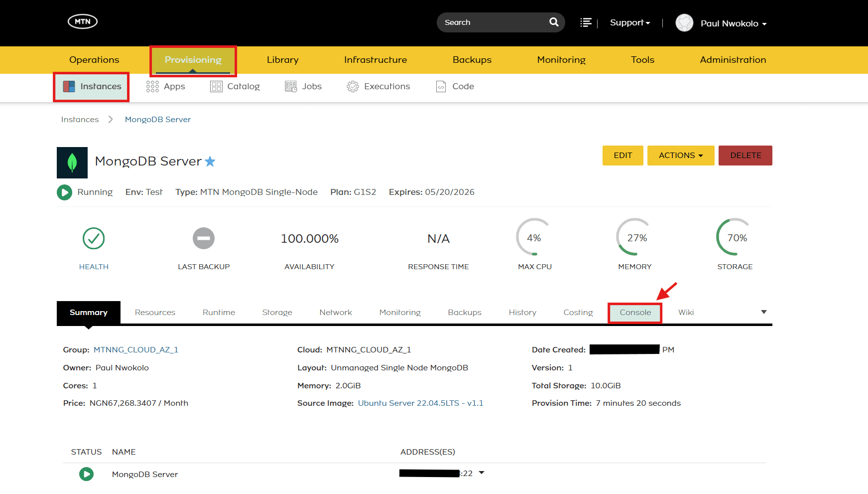Screen dimensions: 868x494
Task: Click the EDIT button
Action: tap(623, 156)
